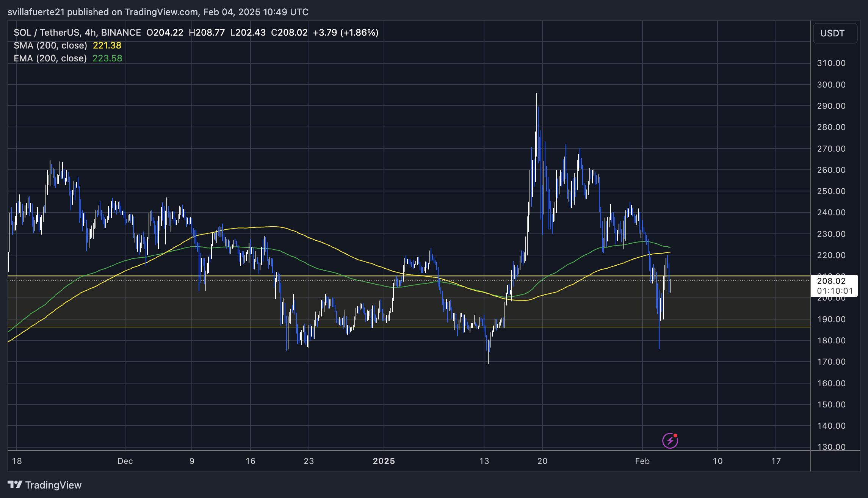
Task: Click the 18 date label on time axis
Action: coord(17,461)
